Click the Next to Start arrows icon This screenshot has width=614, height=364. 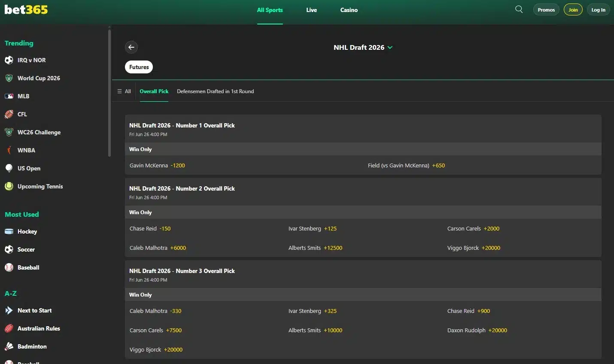click(9, 310)
